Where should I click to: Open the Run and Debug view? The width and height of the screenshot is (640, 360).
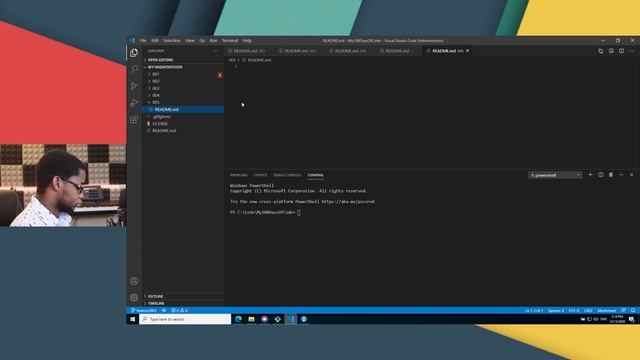coord(134,102)
